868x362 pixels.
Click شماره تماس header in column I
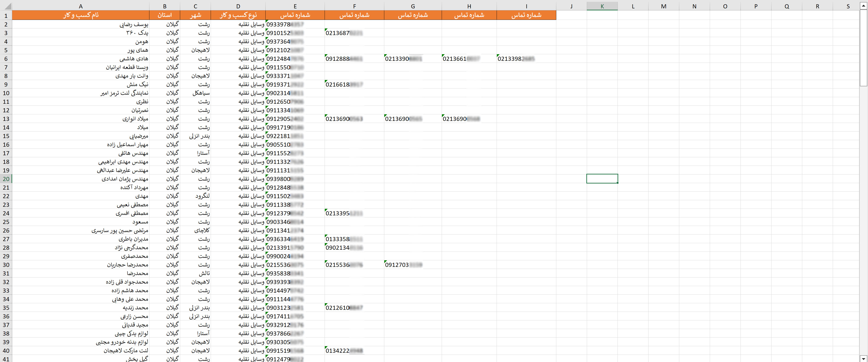526,15
